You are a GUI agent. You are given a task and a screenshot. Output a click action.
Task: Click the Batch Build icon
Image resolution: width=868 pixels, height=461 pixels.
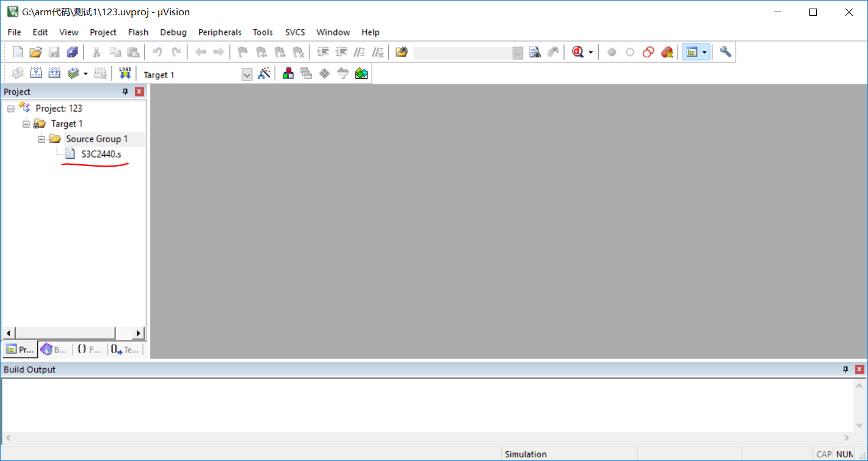point(73,74)
